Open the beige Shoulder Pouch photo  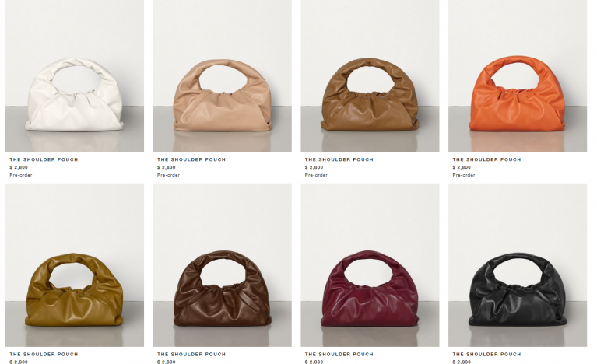(x=223, y=75)
